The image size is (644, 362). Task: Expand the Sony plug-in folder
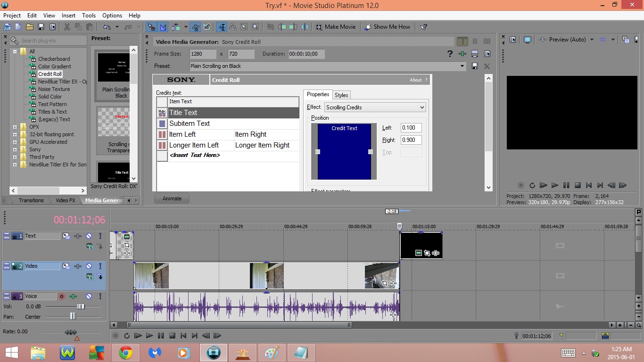click(x=15, y=149)
